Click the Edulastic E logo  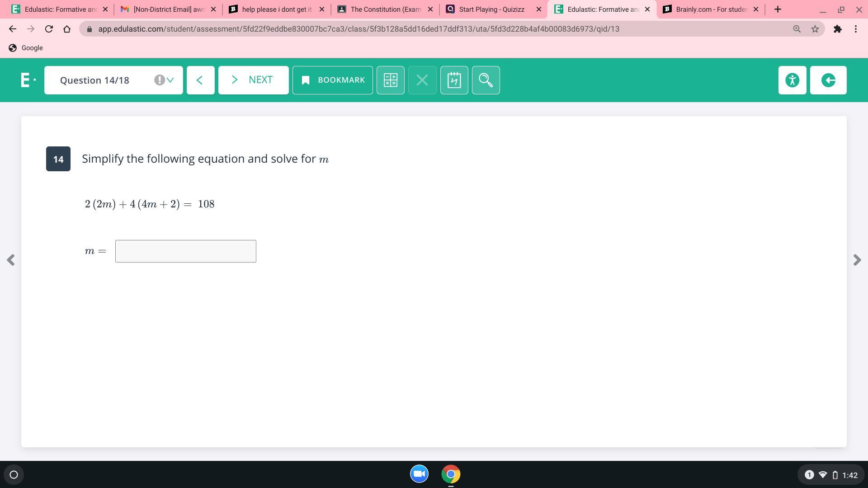[x=27, y=80]
